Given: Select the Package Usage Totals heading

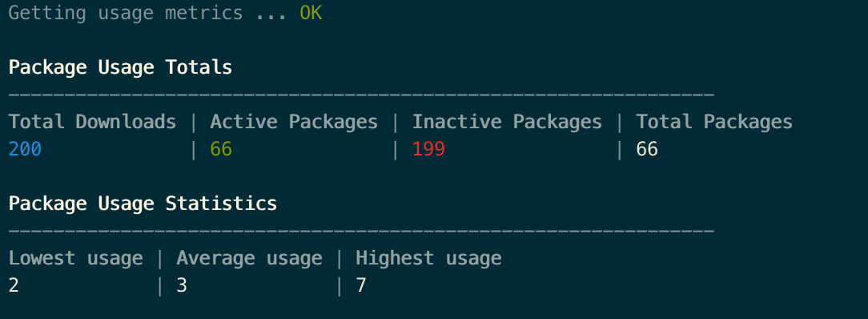Looking at the screenshot, I should click(120, 67).
